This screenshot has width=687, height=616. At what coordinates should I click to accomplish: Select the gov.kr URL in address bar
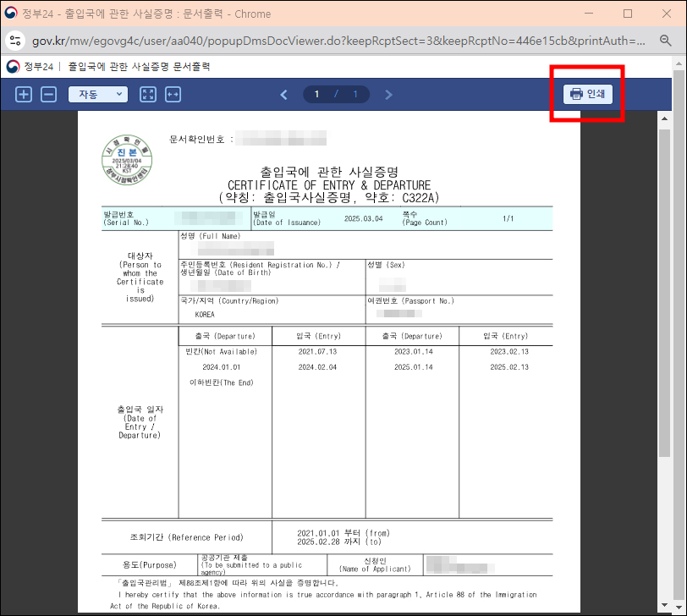click(338, 41)
